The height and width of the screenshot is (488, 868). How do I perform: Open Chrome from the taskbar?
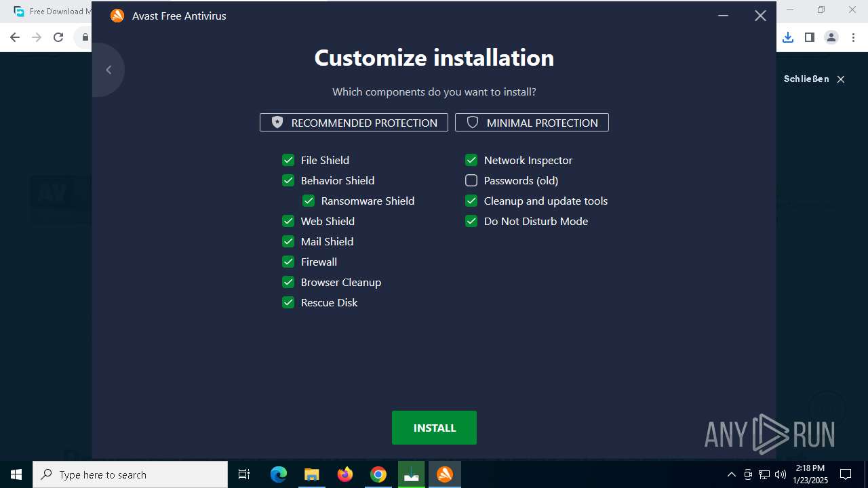[378, 474]
